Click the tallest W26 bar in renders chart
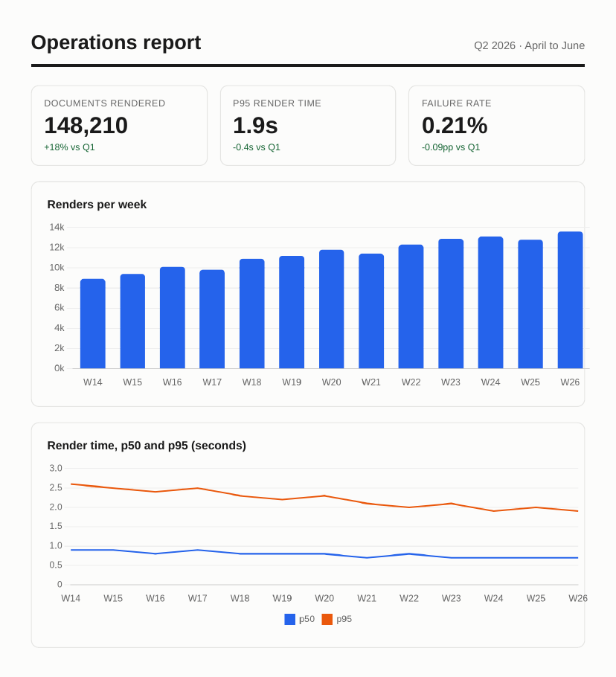The width and height of the screenshot is (616, 677). point(570,300)
